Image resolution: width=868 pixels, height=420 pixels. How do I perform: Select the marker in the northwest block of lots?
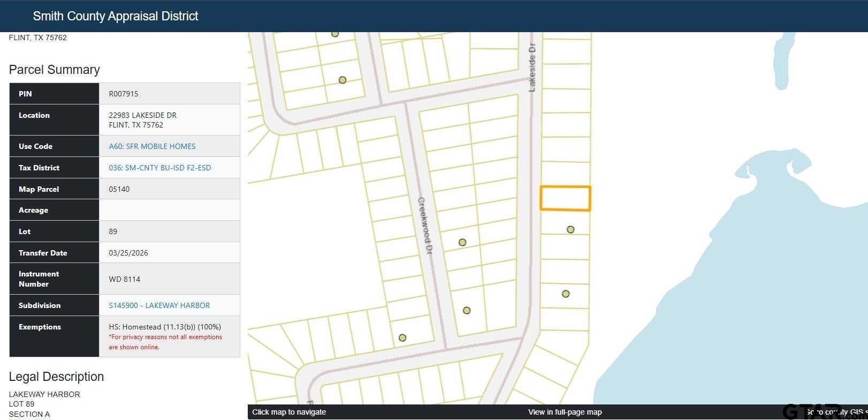[x=342, y=80]
